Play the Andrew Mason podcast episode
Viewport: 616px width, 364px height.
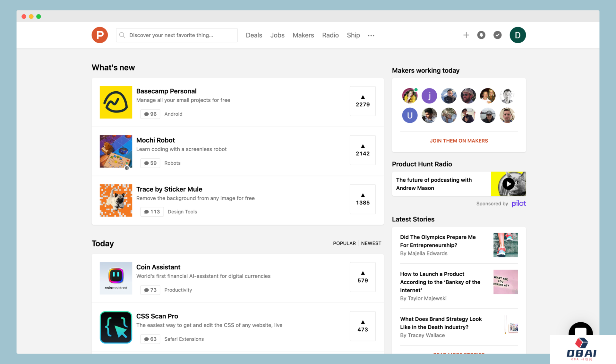click(x=508, y=184)
